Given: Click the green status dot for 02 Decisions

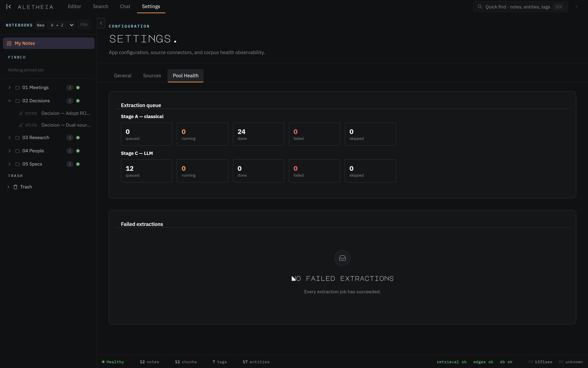Looking at the screenshot, I should point(78,101).
